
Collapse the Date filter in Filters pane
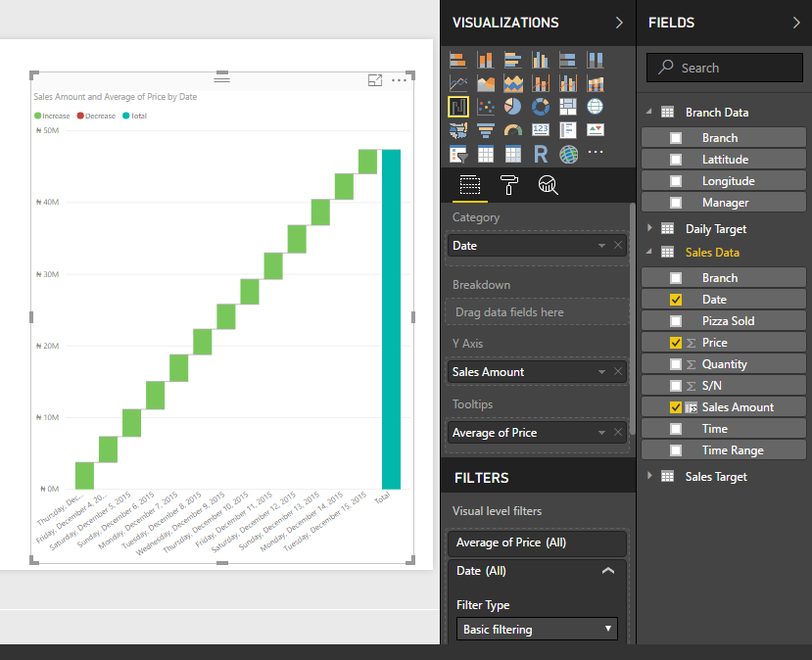[x=608, y=570]
